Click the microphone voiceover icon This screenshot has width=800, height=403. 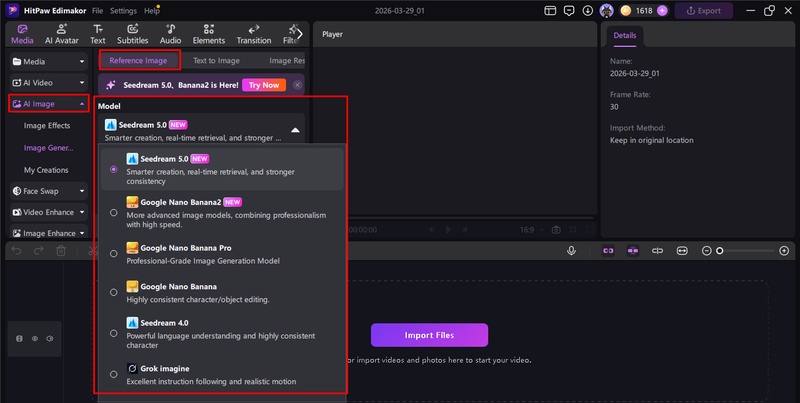[x=571, y=251]
